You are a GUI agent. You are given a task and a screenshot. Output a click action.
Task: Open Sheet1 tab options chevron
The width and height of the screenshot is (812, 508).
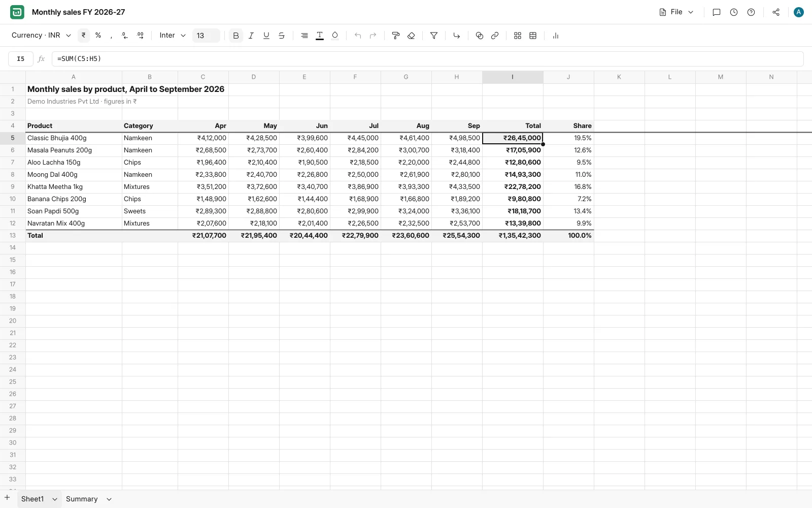pyautogui.click(x=55, y=499)
